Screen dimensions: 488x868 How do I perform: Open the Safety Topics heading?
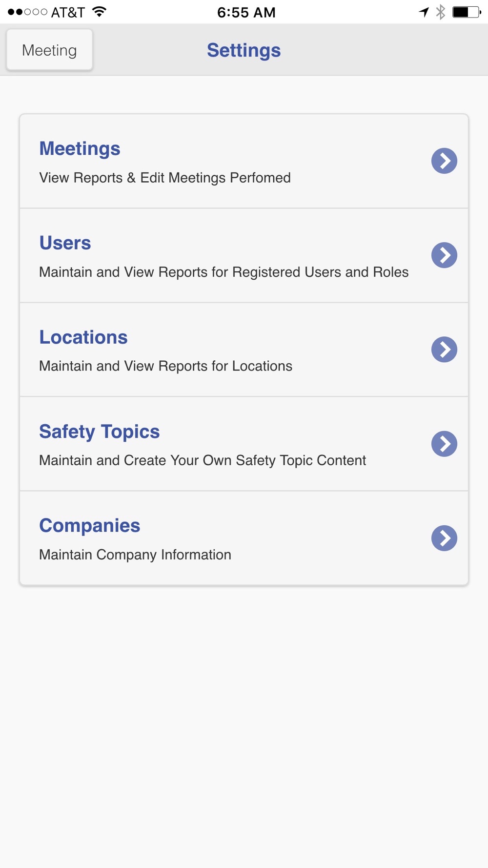[100, 432]
